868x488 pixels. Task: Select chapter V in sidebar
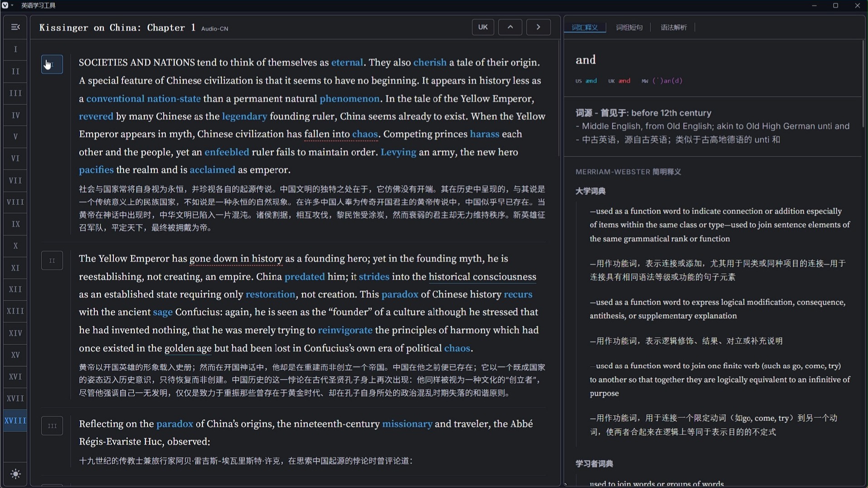coord(15,137)
